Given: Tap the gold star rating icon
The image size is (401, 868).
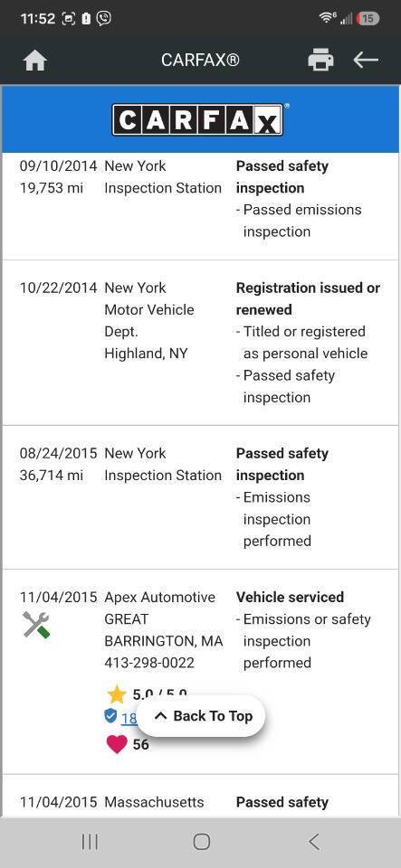Looking at the screenshot, I should click(116, 694).
